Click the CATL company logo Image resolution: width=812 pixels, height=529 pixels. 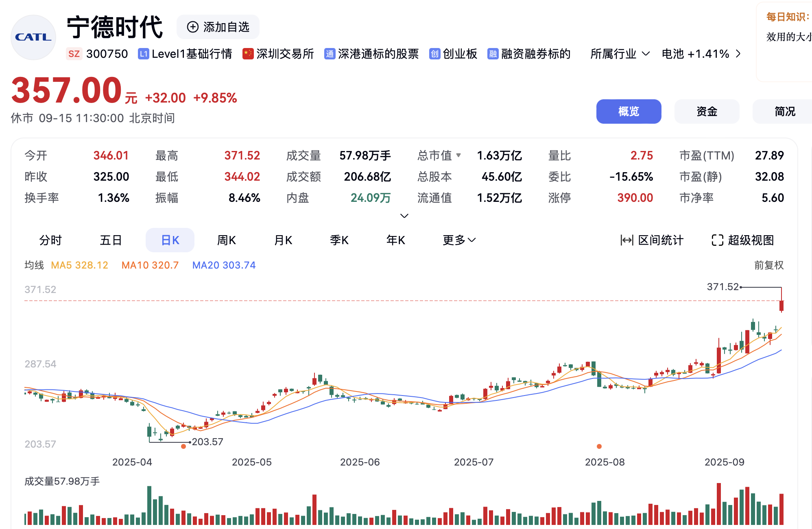pyautogui.click(x=33, y=37)
